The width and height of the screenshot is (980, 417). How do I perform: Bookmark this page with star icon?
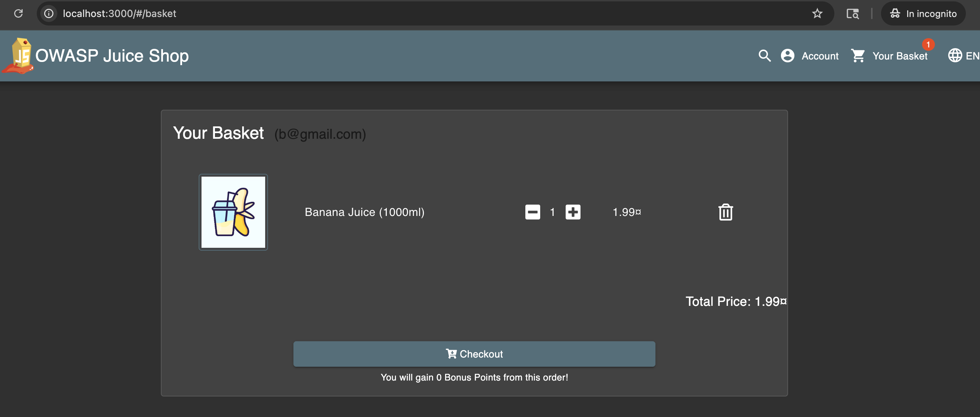click(x=817, y=14)
